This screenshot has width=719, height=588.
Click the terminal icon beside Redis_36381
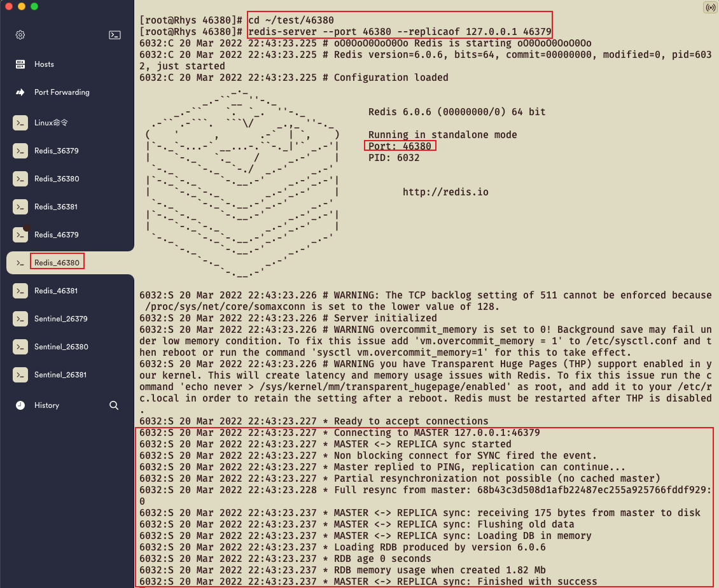tap(20, 207)
